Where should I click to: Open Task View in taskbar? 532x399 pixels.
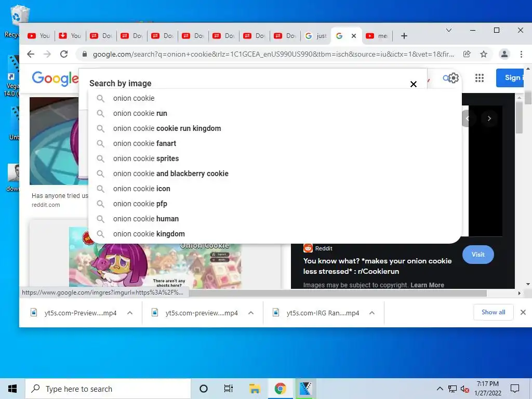pyautogui.click(x=229, y=389)
